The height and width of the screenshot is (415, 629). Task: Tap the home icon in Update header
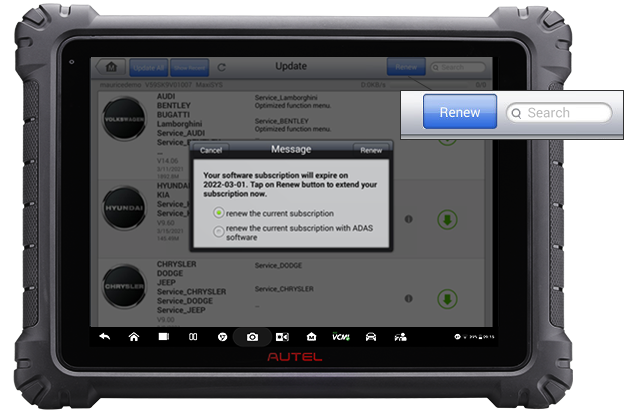110,67
